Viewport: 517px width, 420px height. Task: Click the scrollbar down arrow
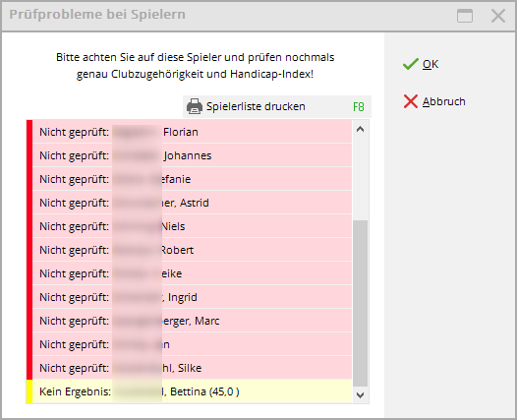361,395
